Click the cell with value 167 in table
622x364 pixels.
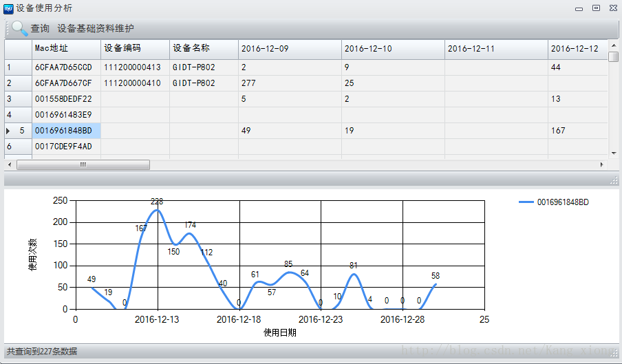[577, 131]
